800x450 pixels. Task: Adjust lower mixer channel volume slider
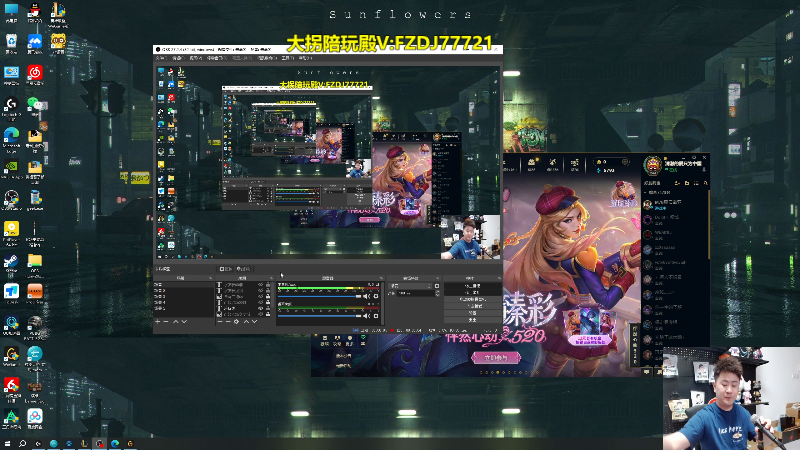pos(319,316)
